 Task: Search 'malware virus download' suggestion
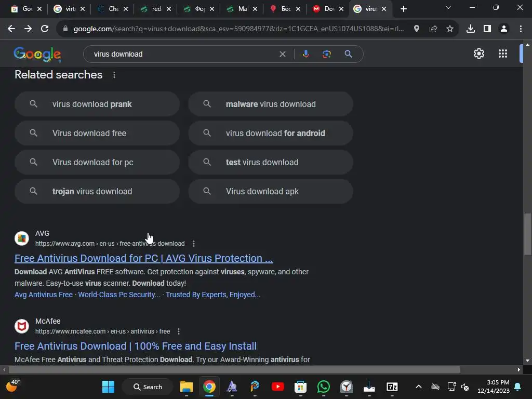click(271, 104)
